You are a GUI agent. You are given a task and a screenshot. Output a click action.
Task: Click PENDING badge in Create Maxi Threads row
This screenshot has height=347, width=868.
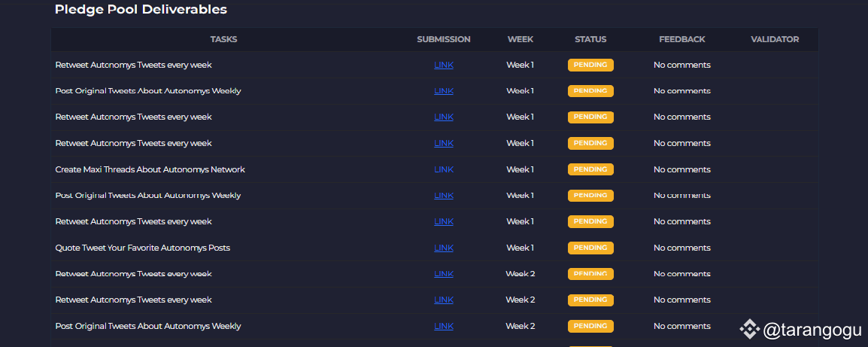(590, 169)
